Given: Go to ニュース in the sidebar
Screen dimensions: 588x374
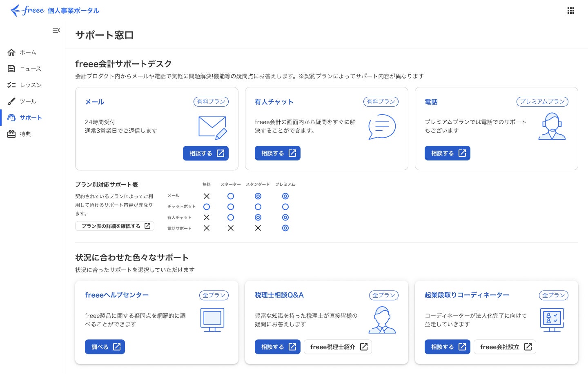Looking at the screenshot, I should click(x=33, y=69).
